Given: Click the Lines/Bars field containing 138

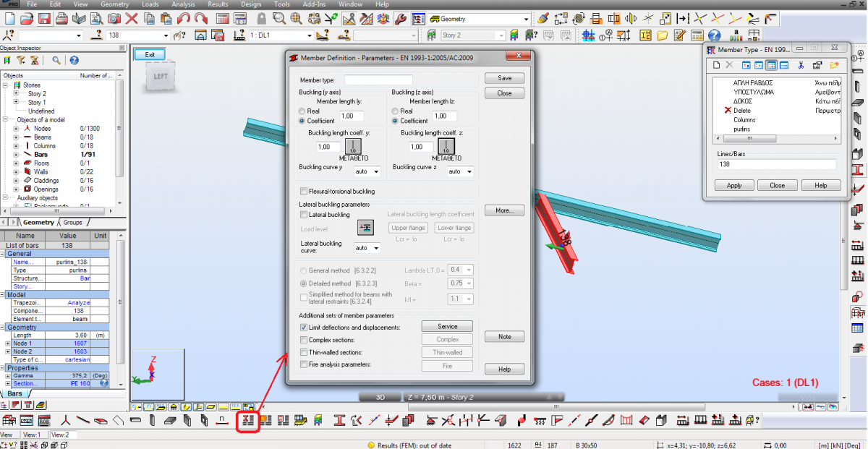Looking at the screenshot, I should click(776, 164).
